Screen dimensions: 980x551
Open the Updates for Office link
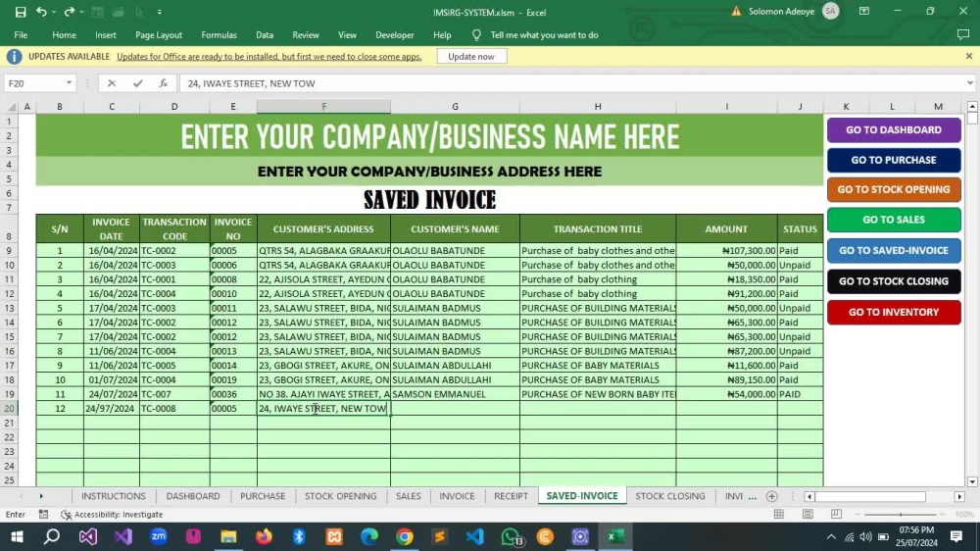coord(269,56)
